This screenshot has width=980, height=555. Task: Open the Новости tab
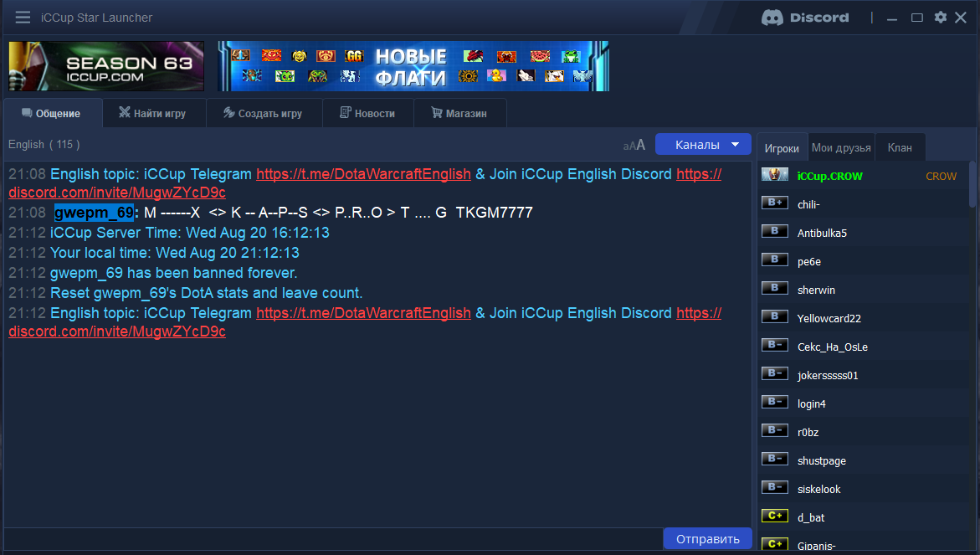click(x=367, y=113)
